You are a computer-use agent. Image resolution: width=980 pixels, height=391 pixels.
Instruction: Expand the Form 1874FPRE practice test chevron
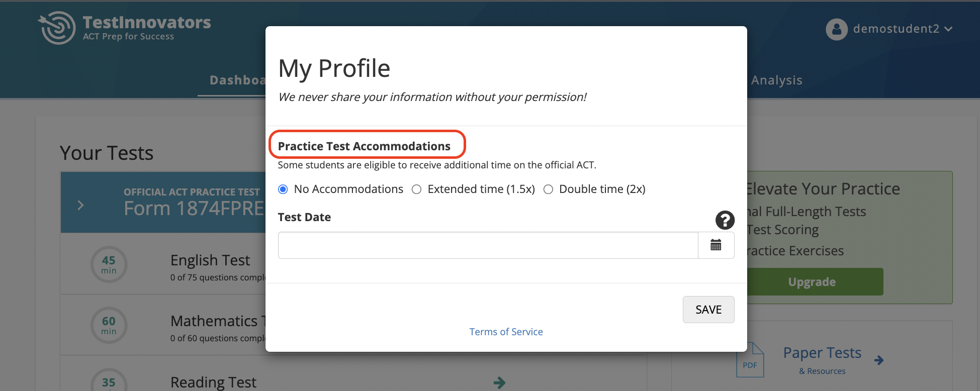(80, 205)
